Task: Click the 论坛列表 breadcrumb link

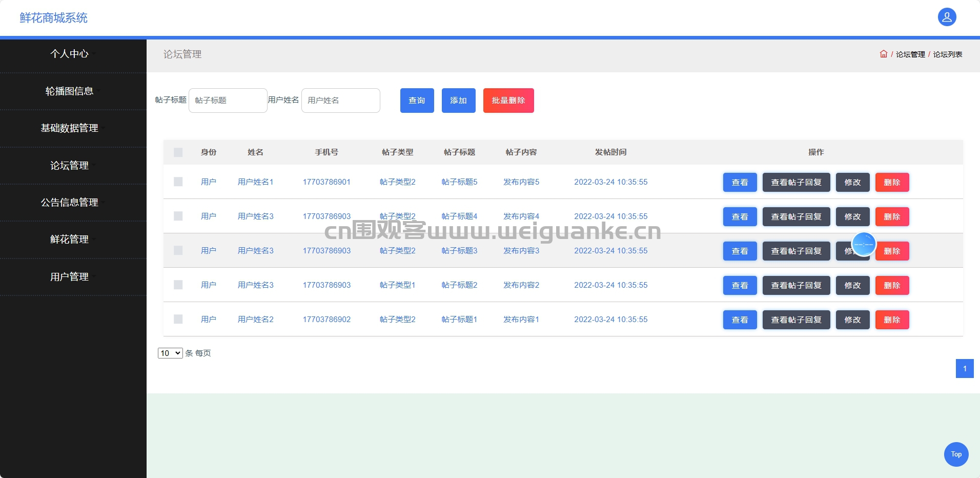Action: coord(947,54)
